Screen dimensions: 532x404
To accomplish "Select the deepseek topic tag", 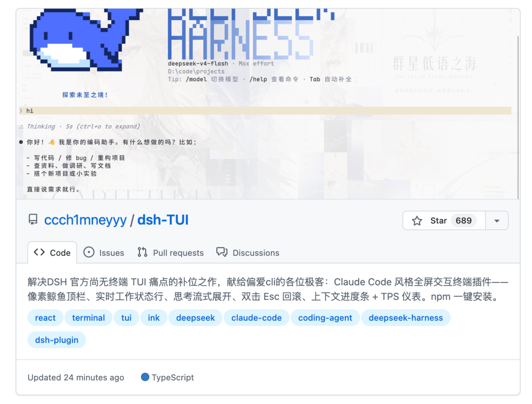I will pyautogui.click(x=196, y=317).
